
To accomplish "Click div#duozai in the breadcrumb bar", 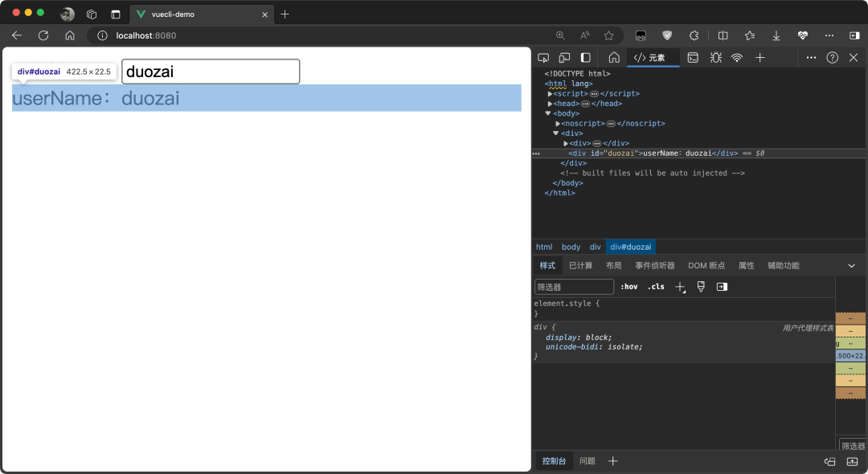I will (x=631, y=247).
